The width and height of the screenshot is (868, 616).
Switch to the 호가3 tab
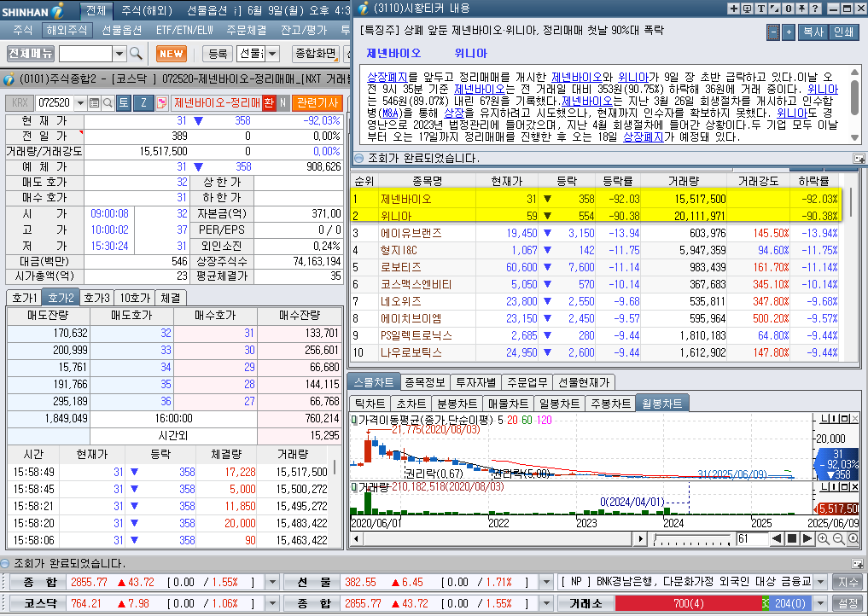coord(97,298)
